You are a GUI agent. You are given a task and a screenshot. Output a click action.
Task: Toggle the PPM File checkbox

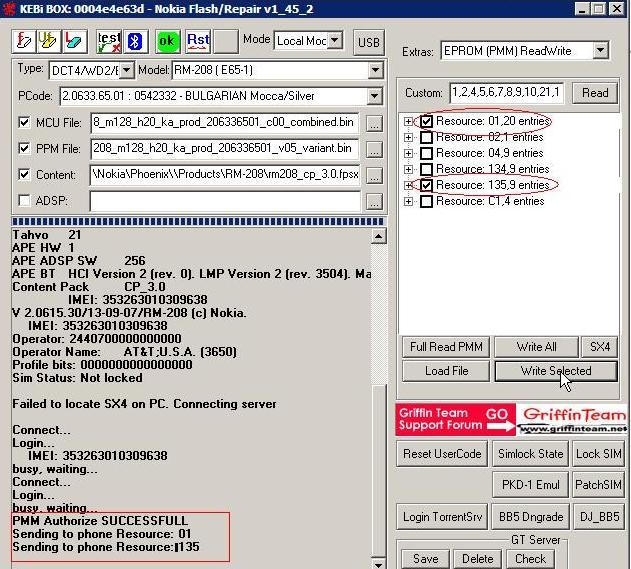point(24,148)
